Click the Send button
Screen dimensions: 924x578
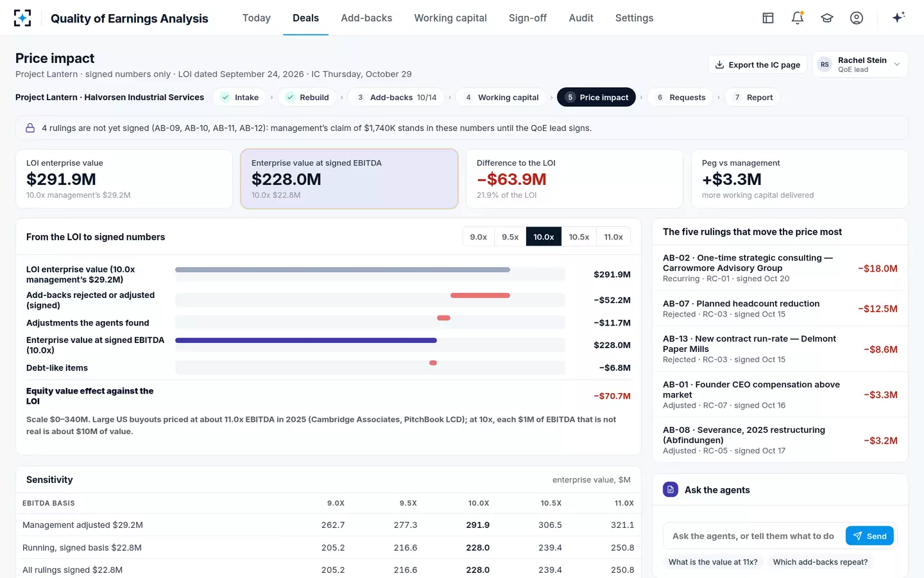869,536
